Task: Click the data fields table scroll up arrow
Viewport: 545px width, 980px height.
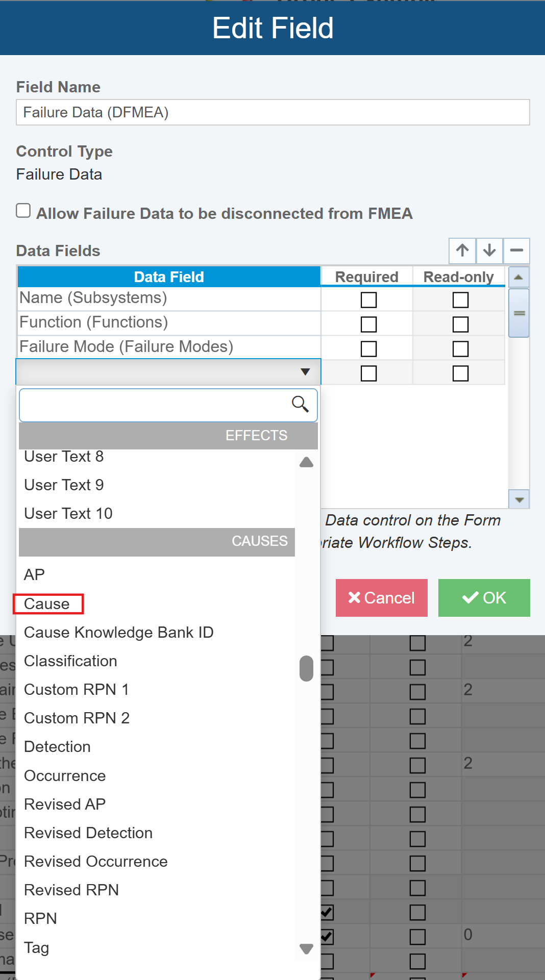Action: click(518, 278)
